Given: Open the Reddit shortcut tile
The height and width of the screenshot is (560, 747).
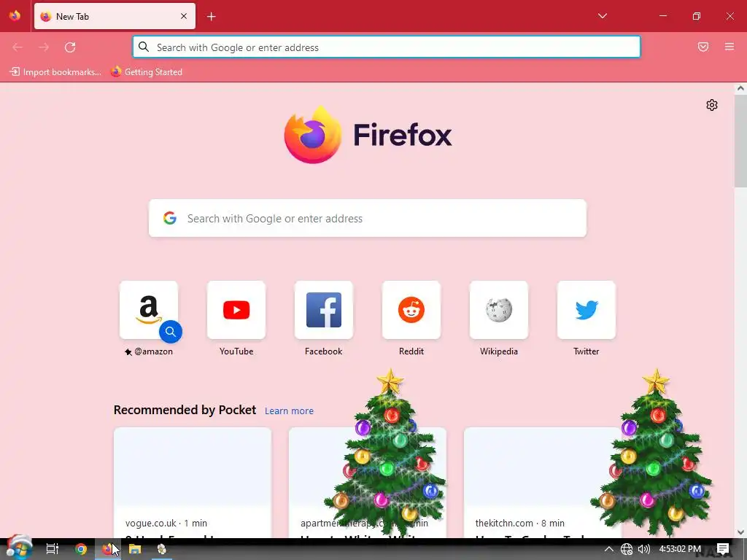Looking at the screenshot, I should pyautogui.click(x=411, y=310).
